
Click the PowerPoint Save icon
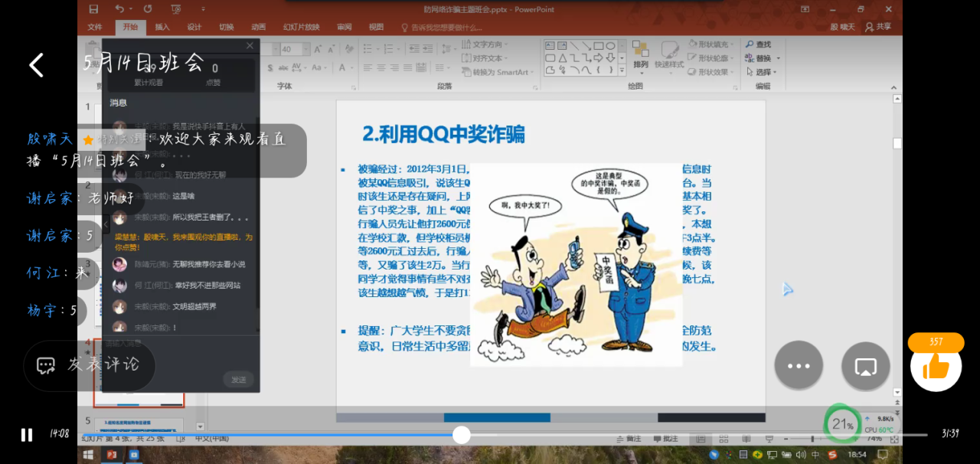(93, 9)
